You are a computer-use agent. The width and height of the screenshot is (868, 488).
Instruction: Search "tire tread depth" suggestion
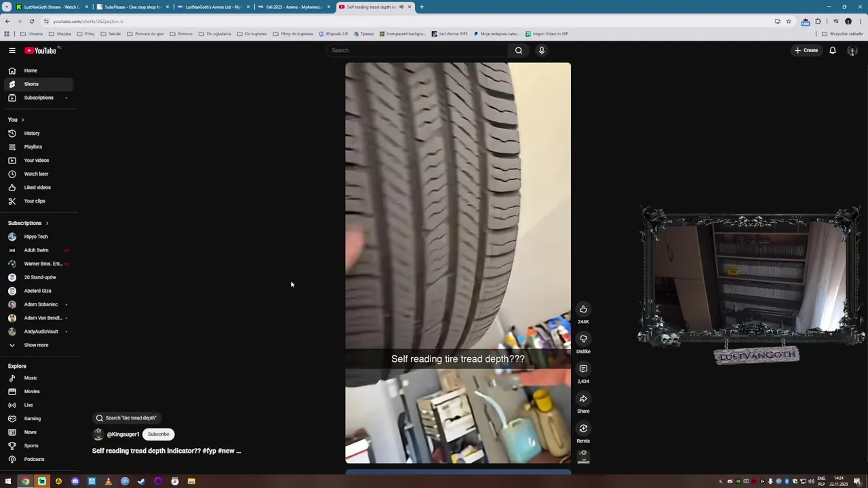pos(127,418)
